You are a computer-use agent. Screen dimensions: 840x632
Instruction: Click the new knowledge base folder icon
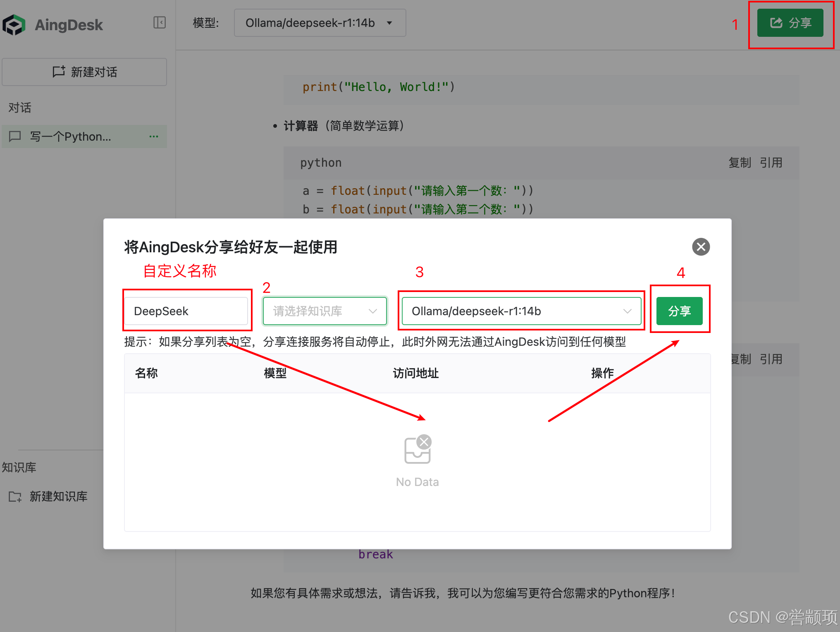click(15, 496)
